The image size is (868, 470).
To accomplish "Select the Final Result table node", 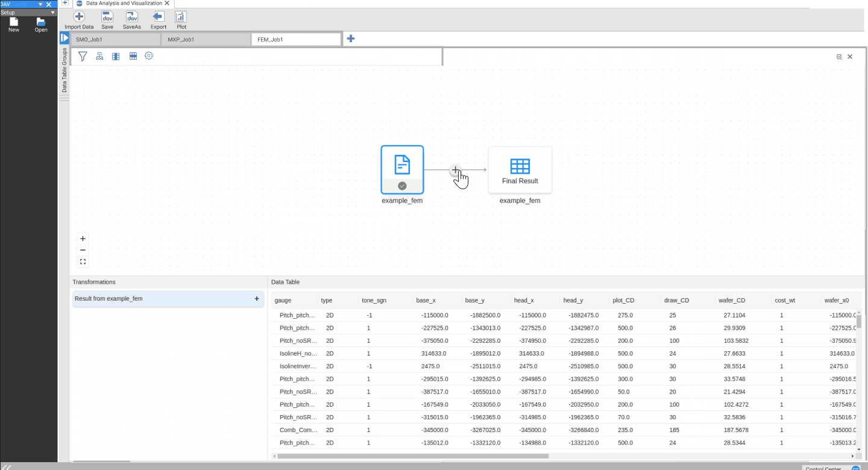I will coord(520,169).
